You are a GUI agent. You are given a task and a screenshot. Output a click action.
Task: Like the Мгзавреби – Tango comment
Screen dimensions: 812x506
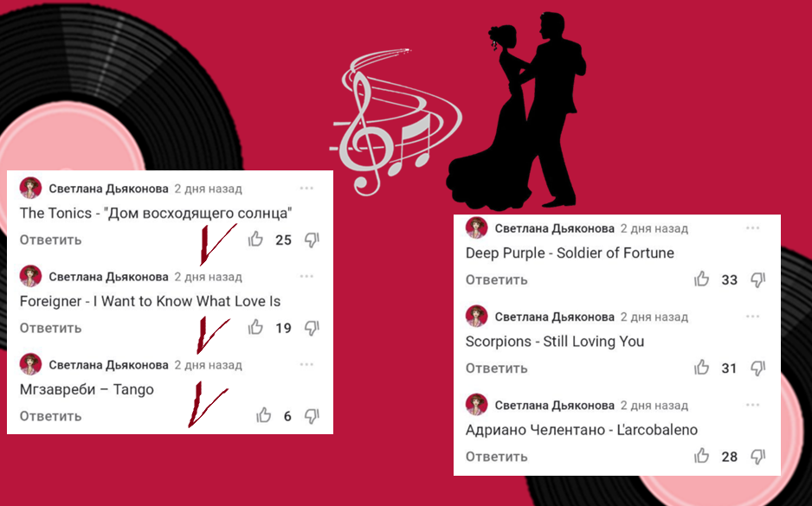[263, 415]
